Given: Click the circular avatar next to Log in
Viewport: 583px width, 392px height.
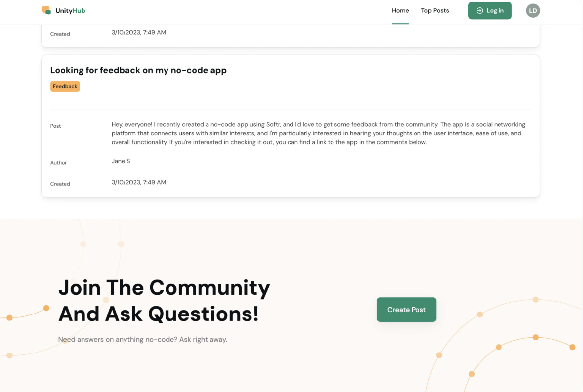Looking at the screenshot, I should [533, 10].
